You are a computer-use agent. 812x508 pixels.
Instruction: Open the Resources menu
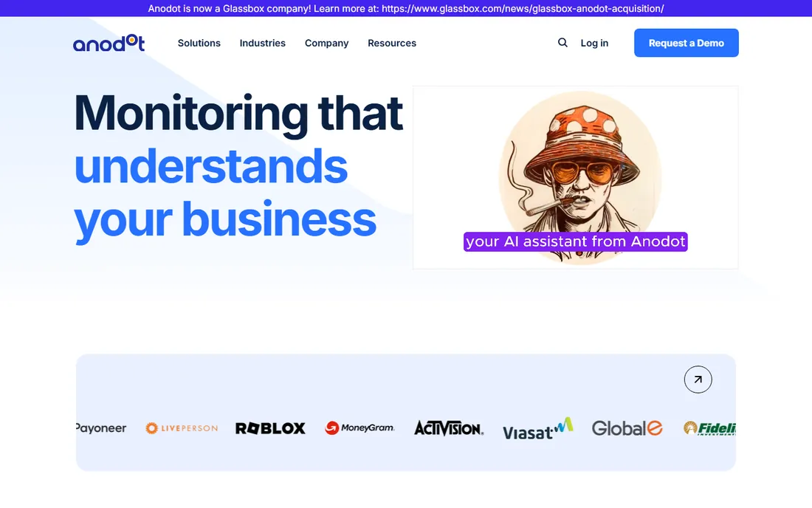(x=392, y=43)
